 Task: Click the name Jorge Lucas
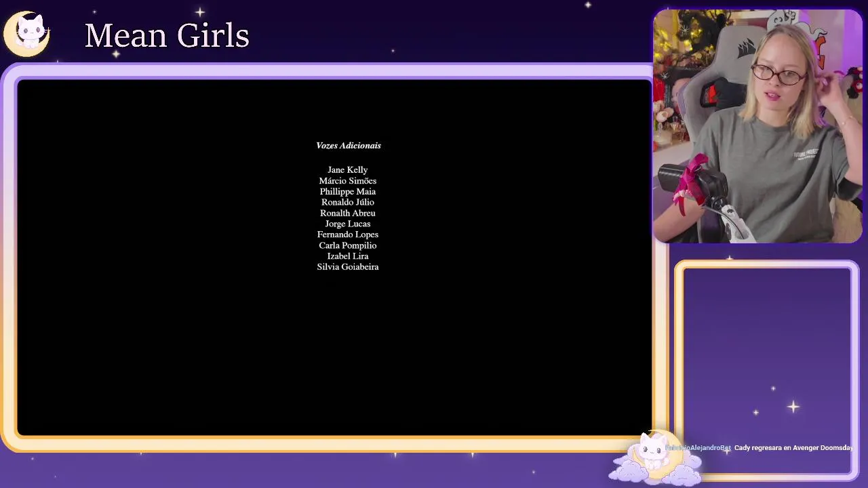(x=348, y=224)
